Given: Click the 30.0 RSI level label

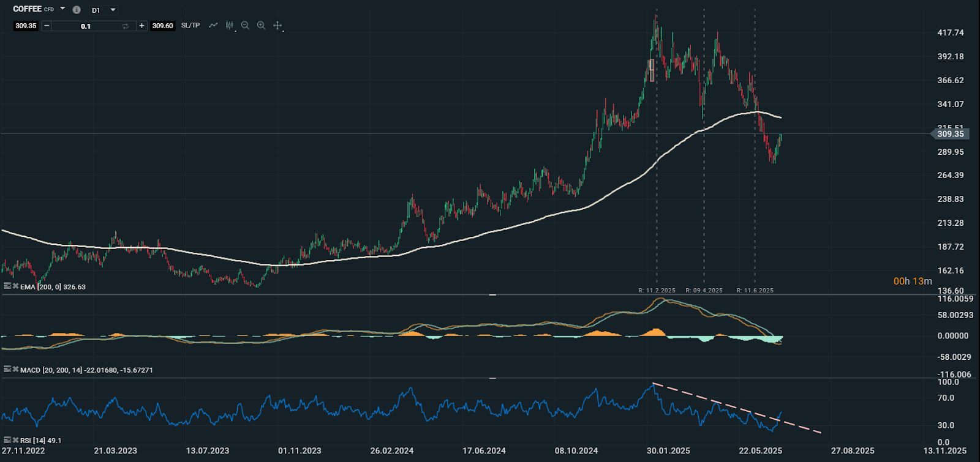Looking at the screenshot, I should (x=946, y=425).
